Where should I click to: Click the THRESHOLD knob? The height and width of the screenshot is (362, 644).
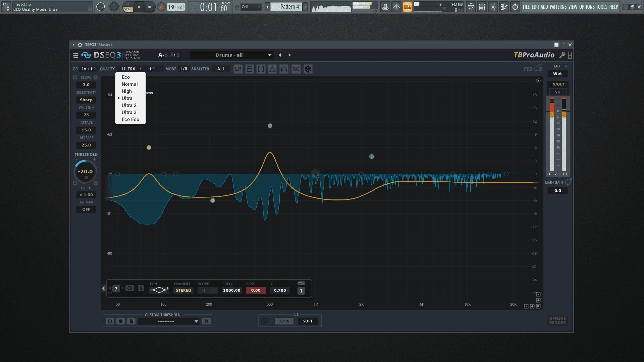[x=85, y=172]
